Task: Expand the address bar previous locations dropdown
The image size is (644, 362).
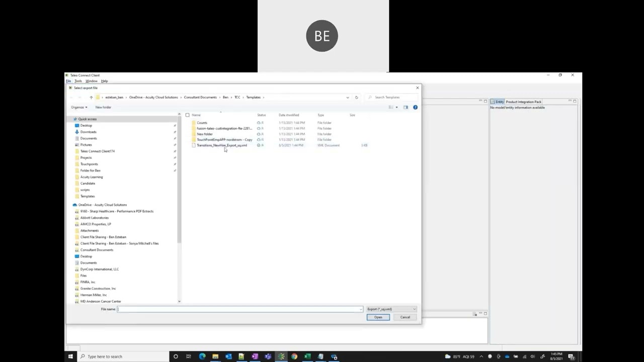Action: point(347,97)
